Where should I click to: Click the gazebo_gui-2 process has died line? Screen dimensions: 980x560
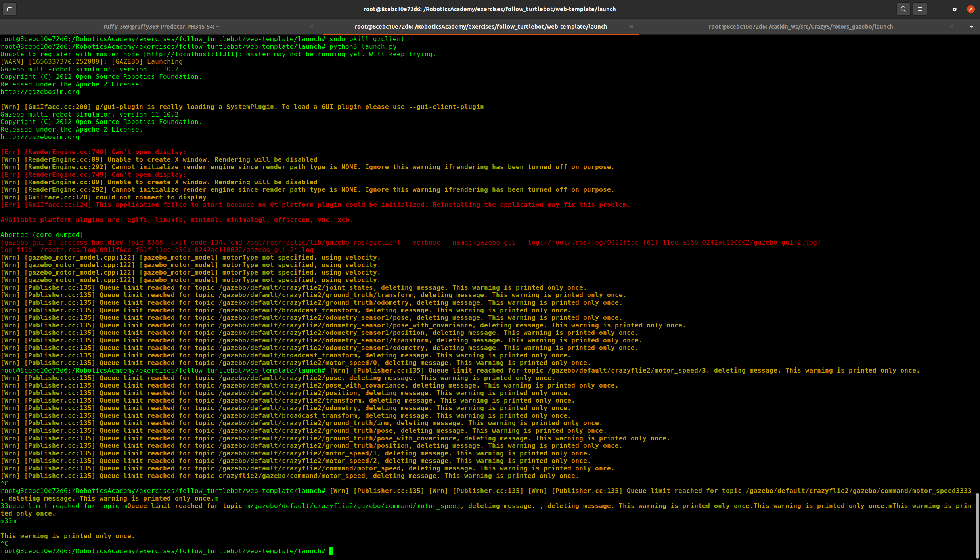coord(413,243)
